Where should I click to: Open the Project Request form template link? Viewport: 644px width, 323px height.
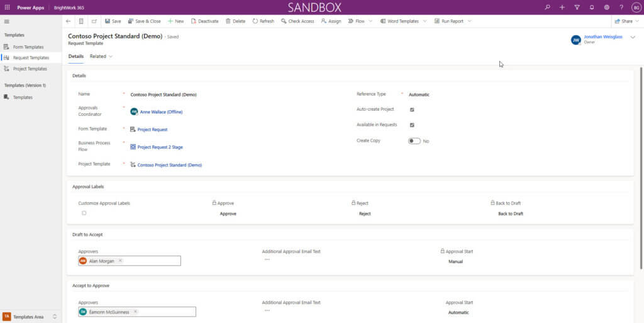(152, 130)
